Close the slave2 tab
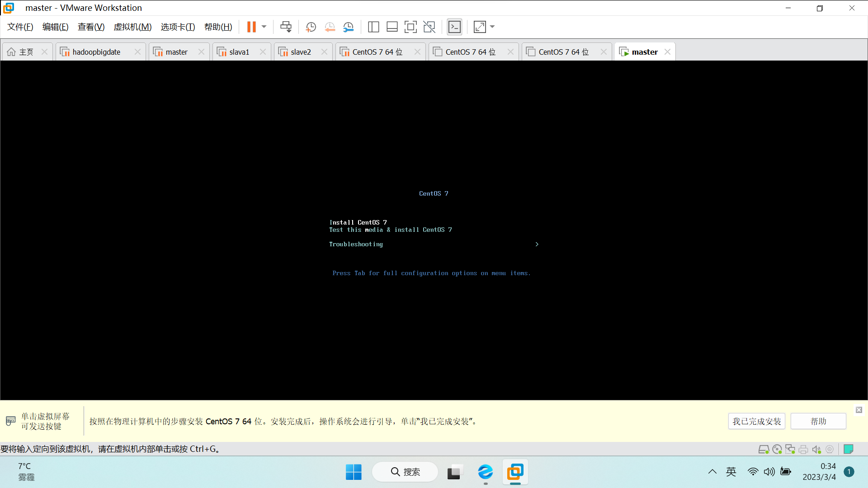This screenshot has width=868, height=488. [324, 52]
